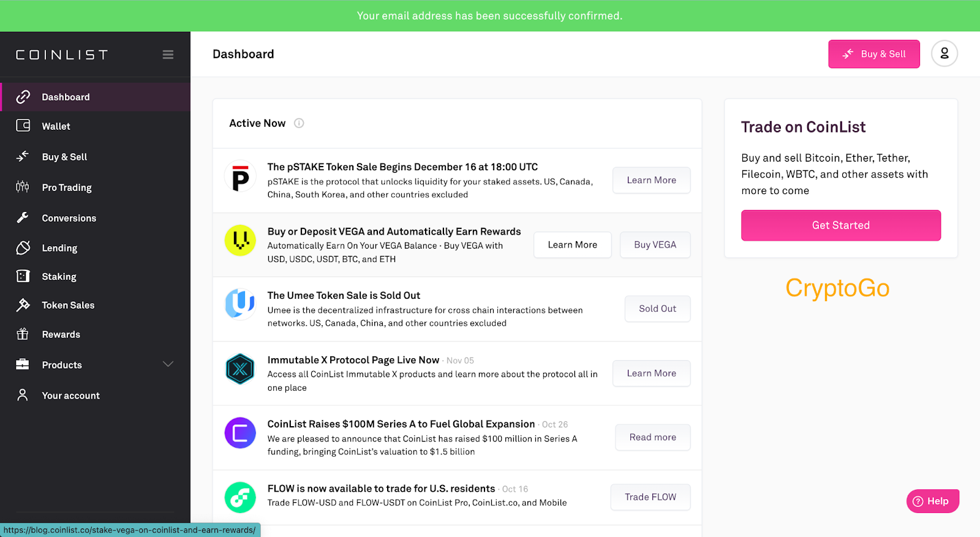Click Learn More for Immutable X
Viewport: 980px width, 537px height.
click(652, 374)
